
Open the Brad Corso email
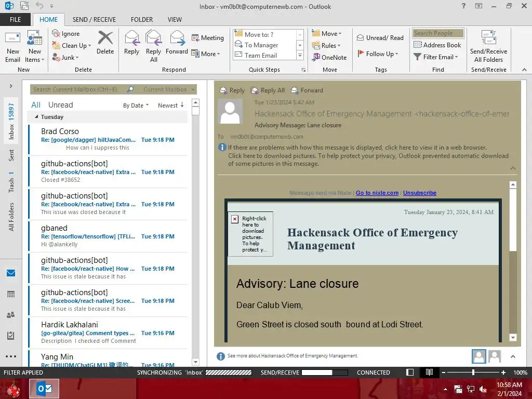[108, 139]
